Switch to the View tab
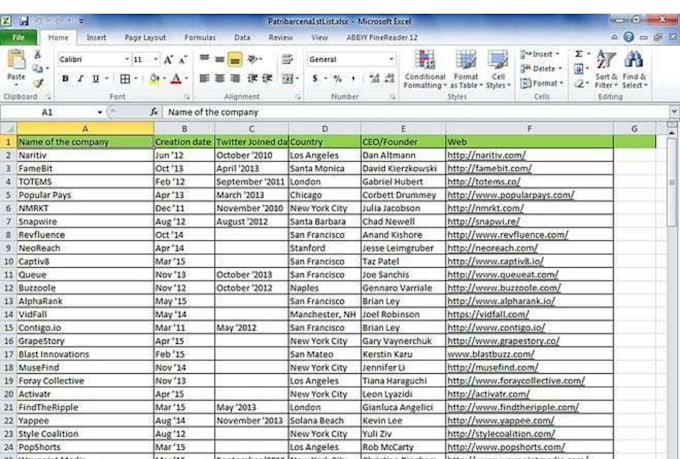Viewport: 680px width, 459px height. [x=320, y=38]
